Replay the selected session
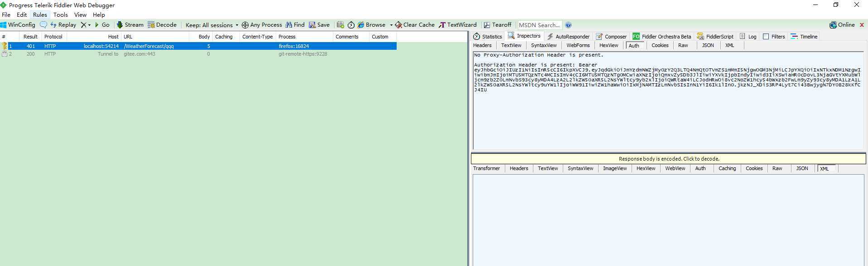The width and height of the screenshot is (868, 266). click(x=63, y=25)
